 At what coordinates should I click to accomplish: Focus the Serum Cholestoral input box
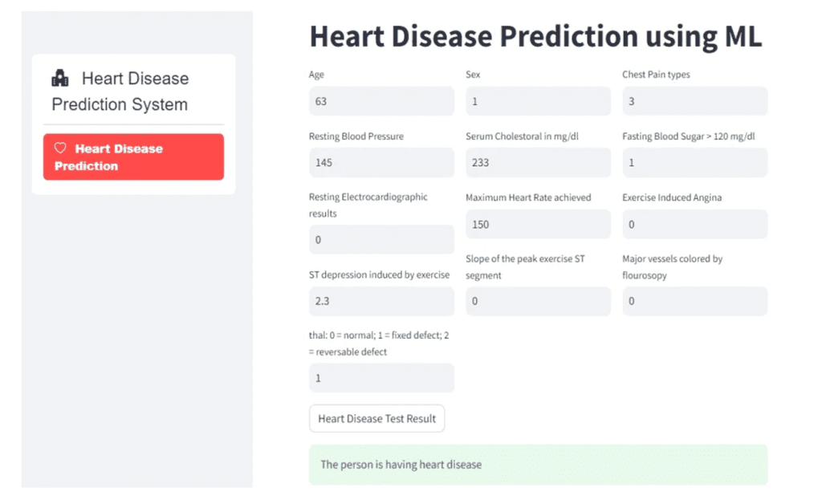(x=538, y=162)
